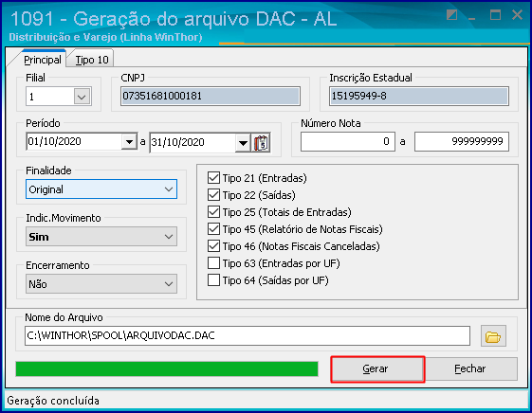Screen dimensions: 532x413
Task: Click the 'Distribuição e Varejo (Linha WinThor)' subtitle
Action: (105, 37)
